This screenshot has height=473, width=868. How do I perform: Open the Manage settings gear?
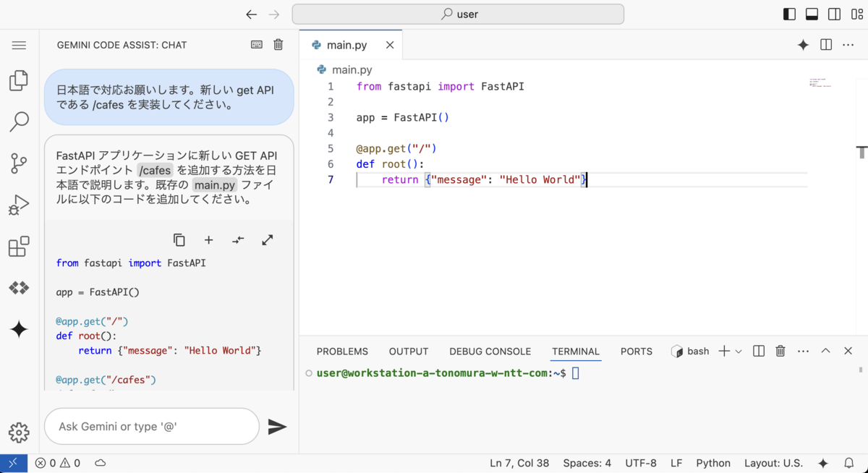tap(19, 432)
